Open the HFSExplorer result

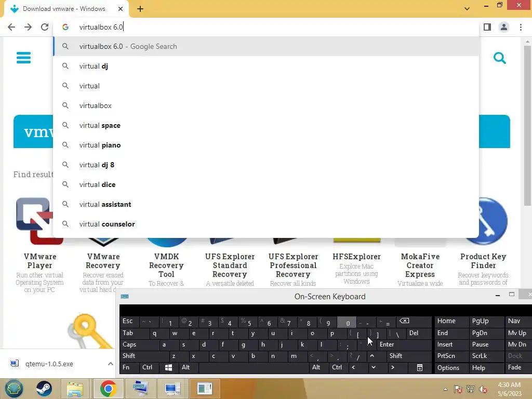click(356, 257)
